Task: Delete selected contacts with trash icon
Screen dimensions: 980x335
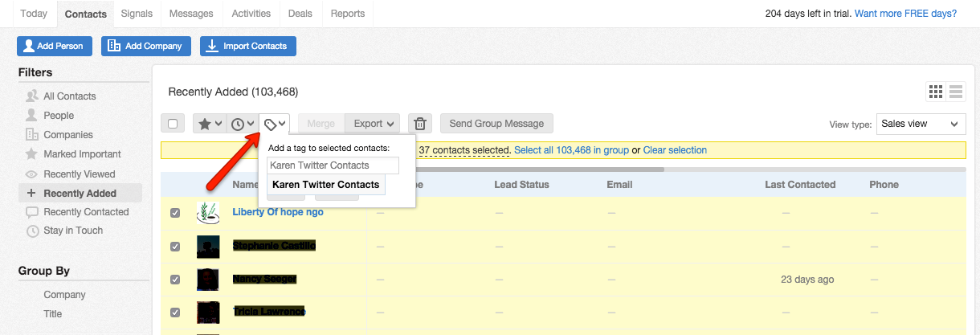Action: 419,124
